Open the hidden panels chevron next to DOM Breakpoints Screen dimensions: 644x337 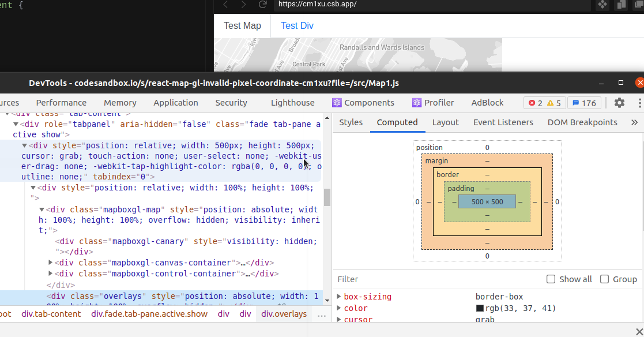pyautogui.click(x=634, y=122)
